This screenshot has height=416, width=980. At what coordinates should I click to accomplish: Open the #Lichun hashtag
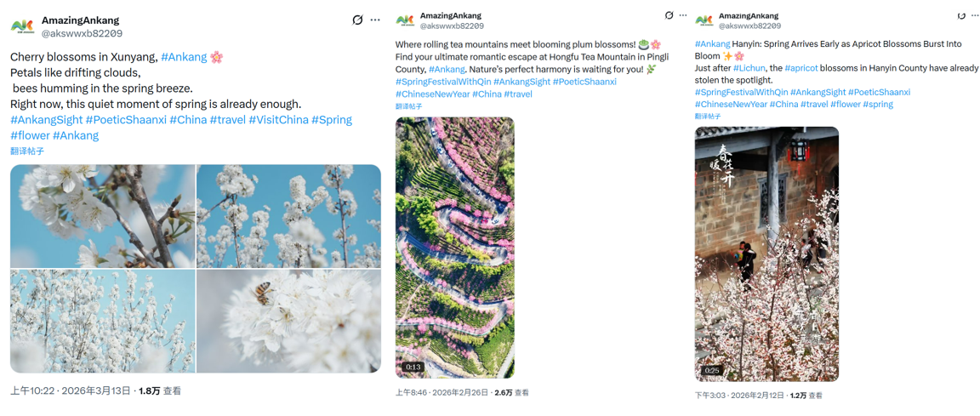tap(748, 68)
